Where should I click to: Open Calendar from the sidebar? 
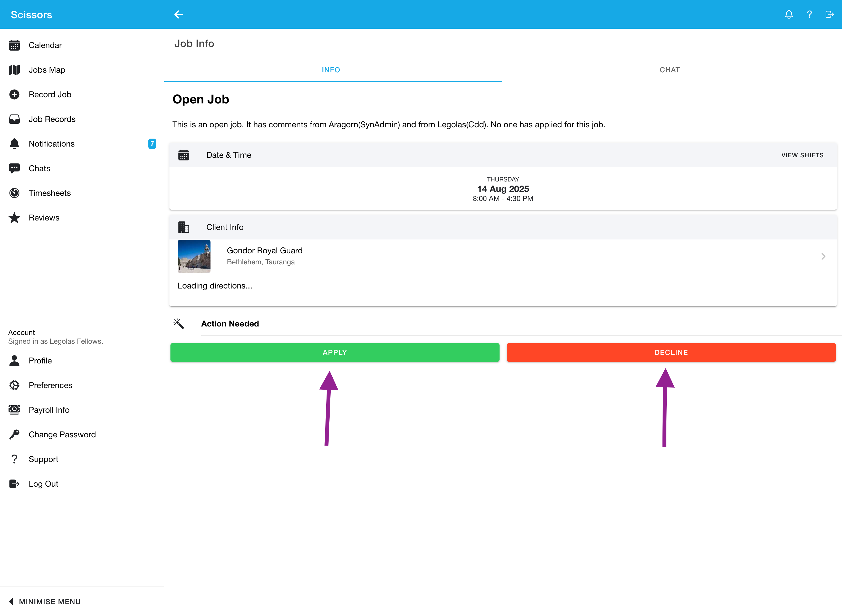(45, 45)
